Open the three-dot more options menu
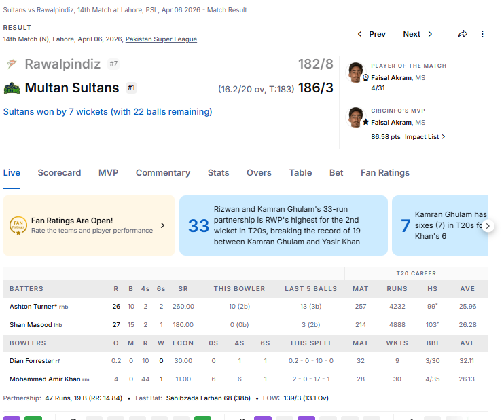504x420 pixels. pyautogui.click(x=483, y=34)
